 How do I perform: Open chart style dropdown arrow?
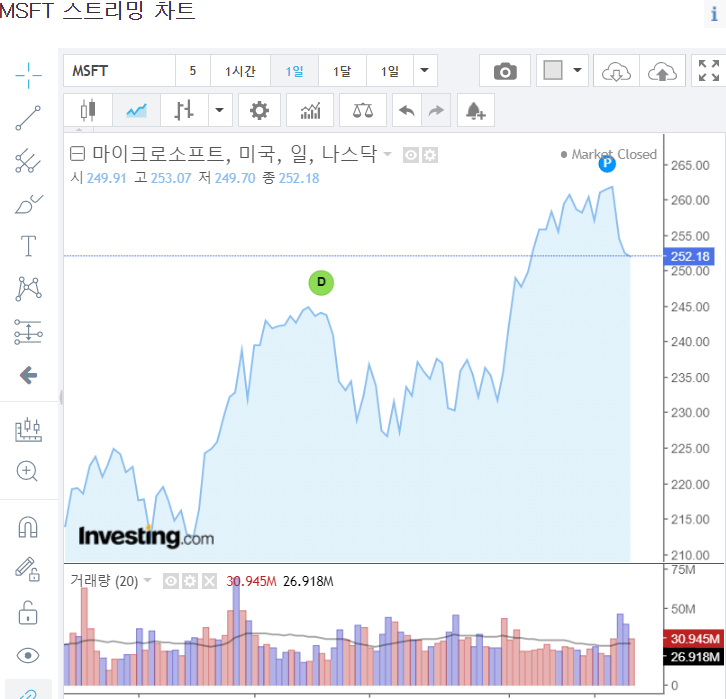click(219, 110)
